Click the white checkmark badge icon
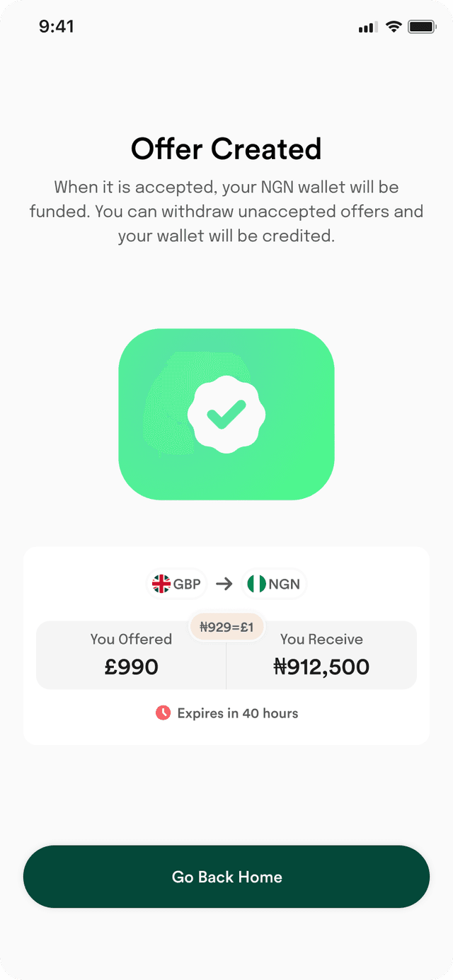 226,415
